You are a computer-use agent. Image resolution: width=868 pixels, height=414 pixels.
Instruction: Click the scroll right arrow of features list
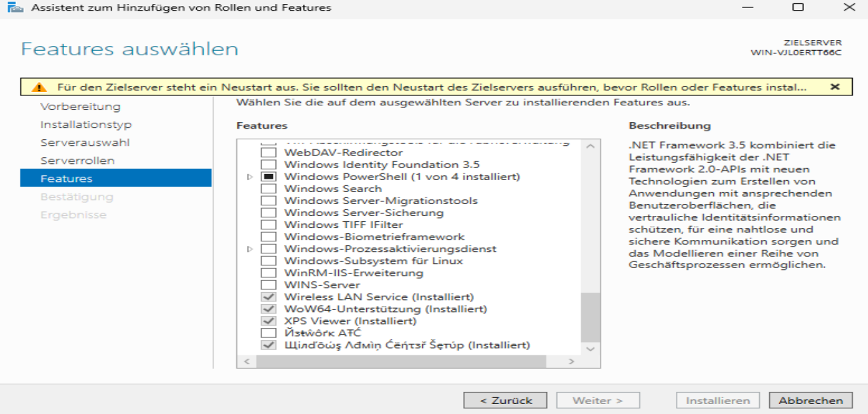(x=570, y=361)
